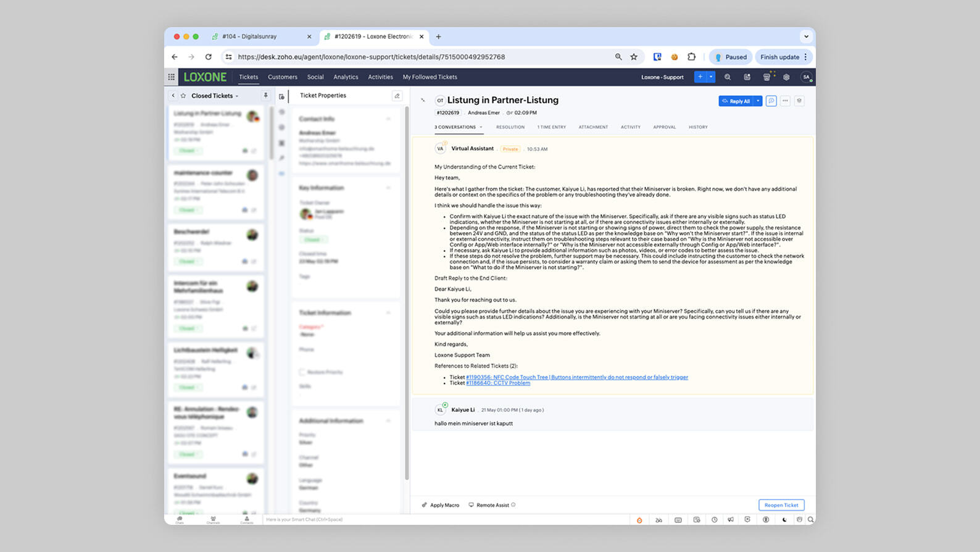Image resolution: width=980 pixels, height=552 pixels.
Task: Click the bottom bar magnifier icon
Action: pyautogui.click(x=811, y=520)
